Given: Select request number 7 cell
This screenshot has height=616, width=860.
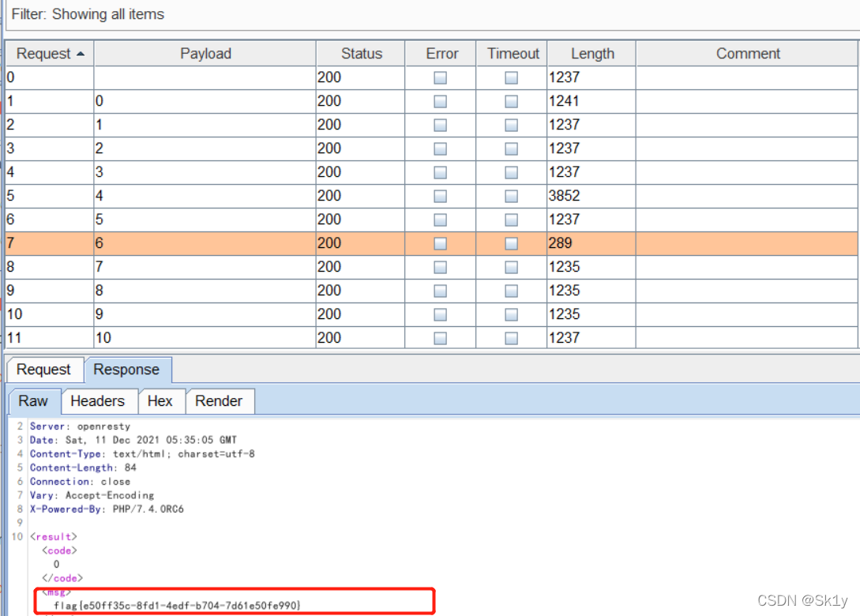Looking at the screenshot, I should click(50, 243).
